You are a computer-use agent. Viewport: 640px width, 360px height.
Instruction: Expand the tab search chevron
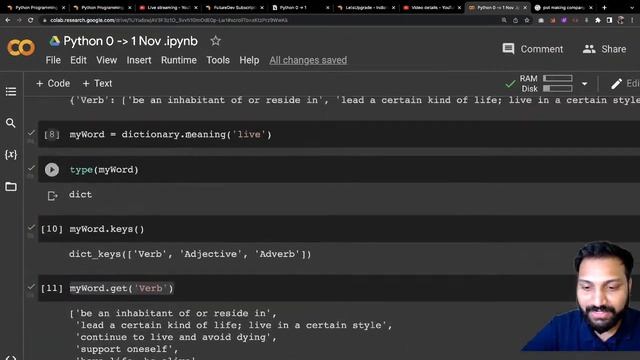tap(632, 7)
